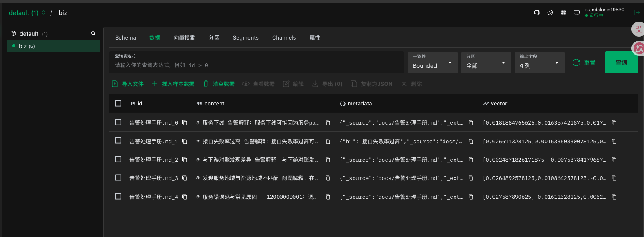Viewport: 644px width, 237px height.
Task: Click the 编辑 button
Action: [294, 84]
